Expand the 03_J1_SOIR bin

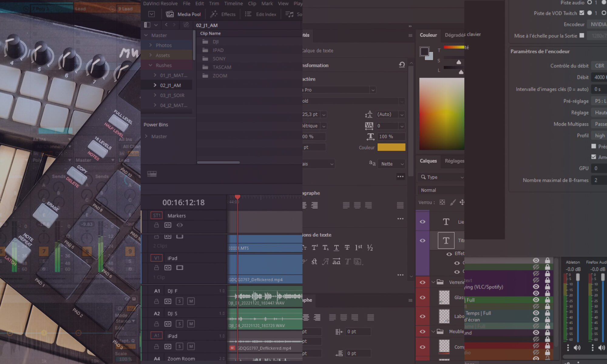click(x=155, y=95)
